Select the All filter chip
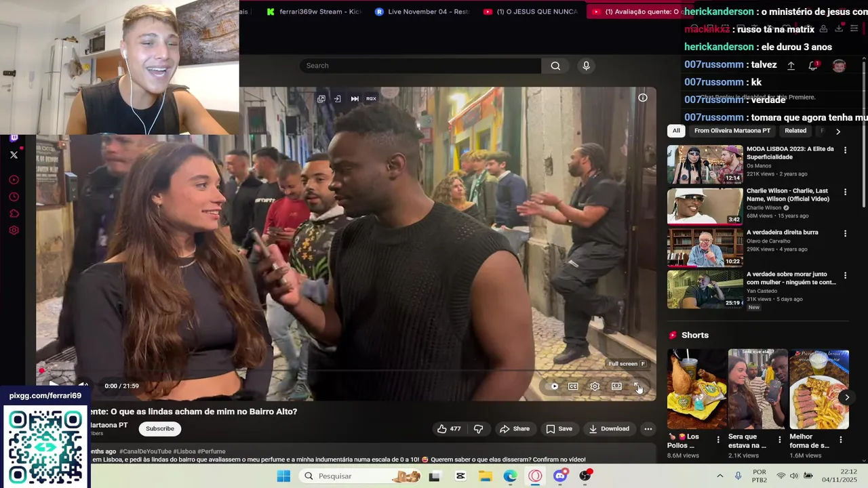This screenshot has width=868, height=488. (x=676, y=131)
